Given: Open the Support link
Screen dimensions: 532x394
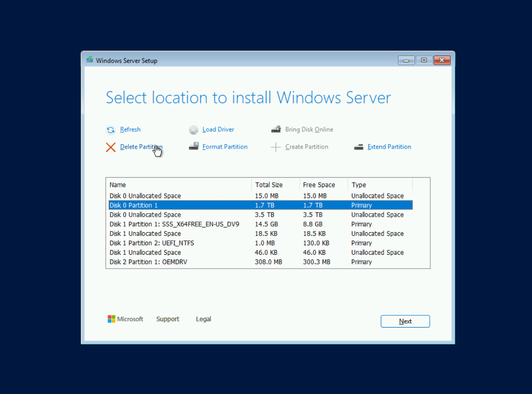Looking at the screenshot, I should click(167, 319).
